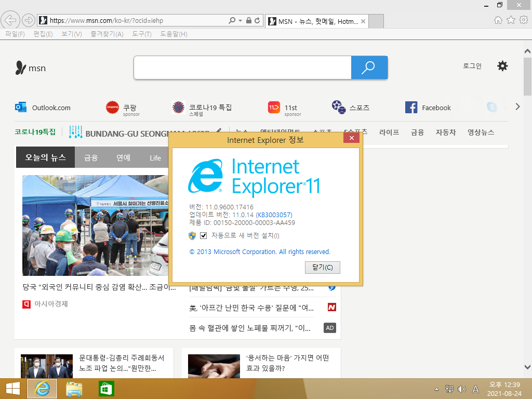Click Internet Explorer in the taskbar
The image size is (532, 399).
tap(42, 389)
